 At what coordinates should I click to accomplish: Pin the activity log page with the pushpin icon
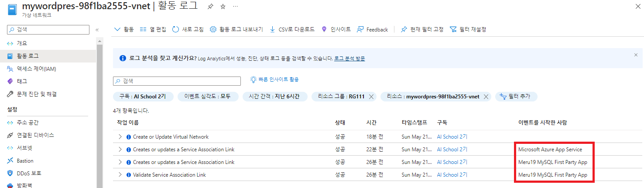click(x=210, y=7)
